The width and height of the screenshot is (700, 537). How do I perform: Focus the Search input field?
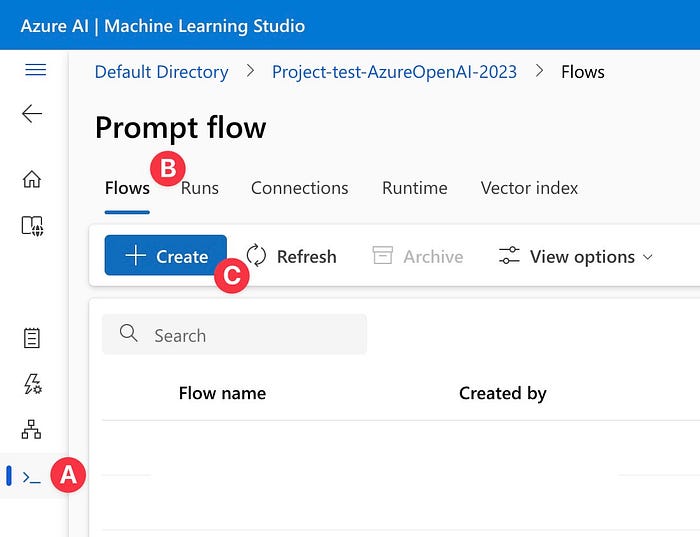pyautogui.click(x=234, y=334)
